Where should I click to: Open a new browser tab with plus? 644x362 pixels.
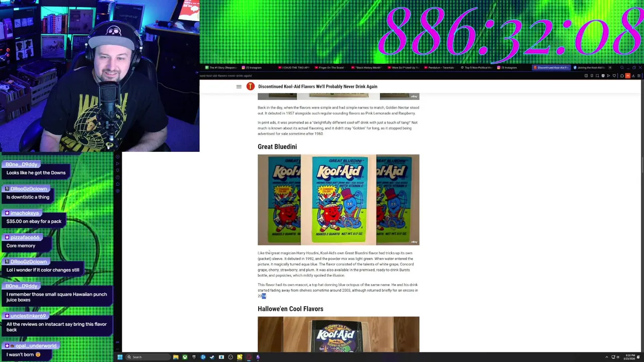(610, 68)
